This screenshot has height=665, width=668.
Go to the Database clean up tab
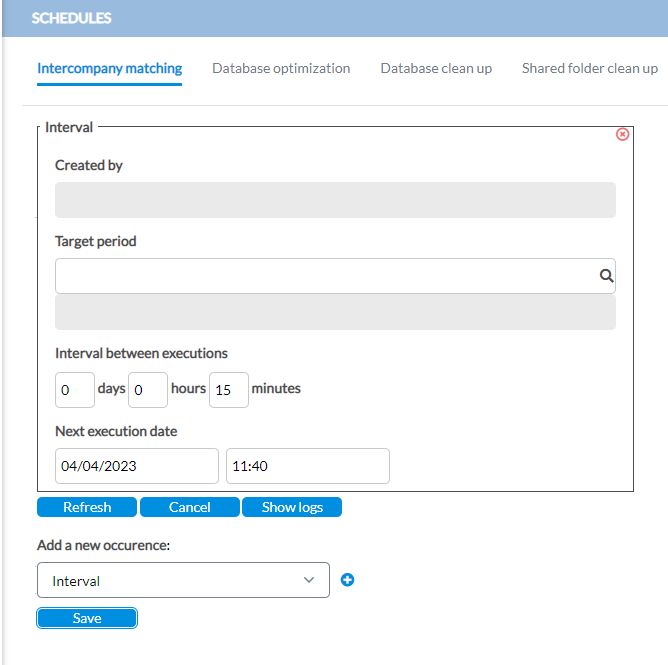[436, 69]
